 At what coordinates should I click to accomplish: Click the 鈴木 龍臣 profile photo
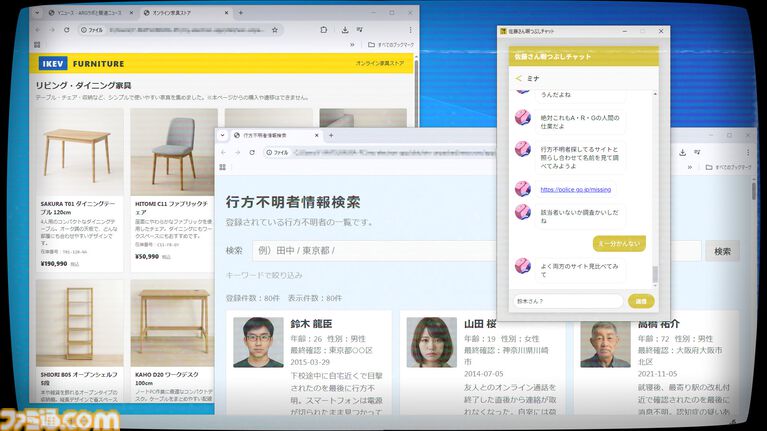(258, 343)
